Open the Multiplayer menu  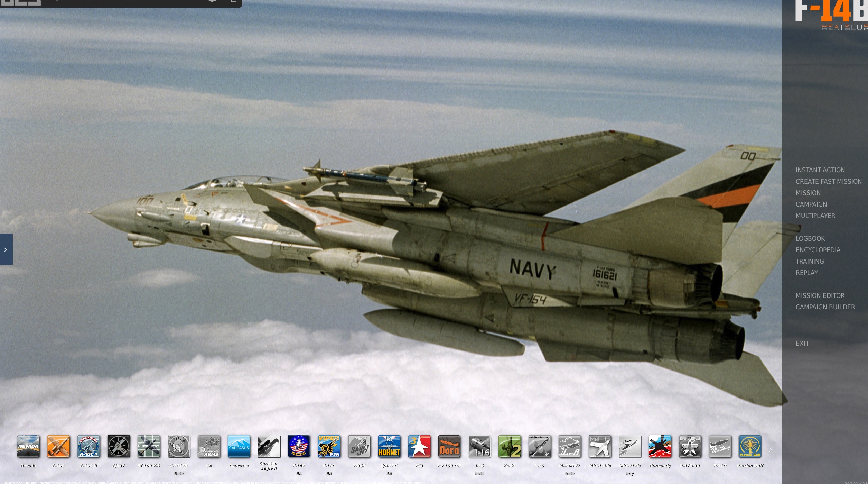click(x=816, y=216)
